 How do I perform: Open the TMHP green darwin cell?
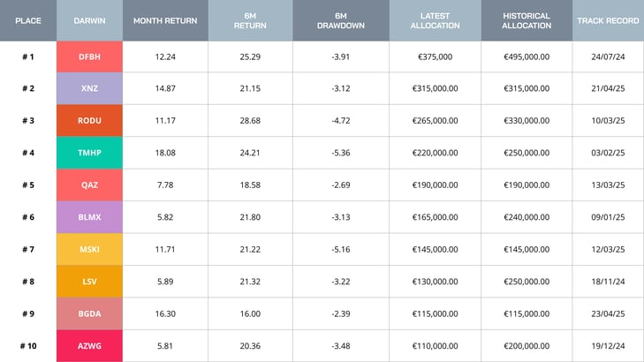click(89, 153)
